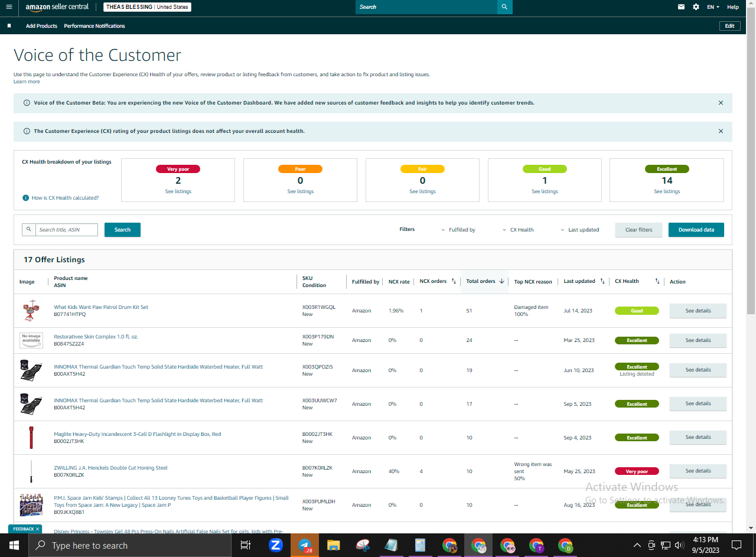Image resolution: width=756 pixels, height=557 pixels.
Task: Open the Learn more link
Action: (x=27, y=82)
